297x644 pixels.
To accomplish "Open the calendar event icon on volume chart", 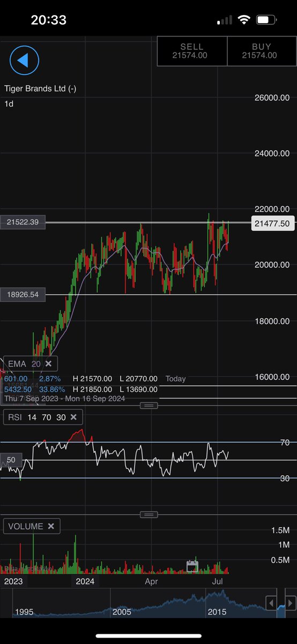I will (x=192, y=566).
